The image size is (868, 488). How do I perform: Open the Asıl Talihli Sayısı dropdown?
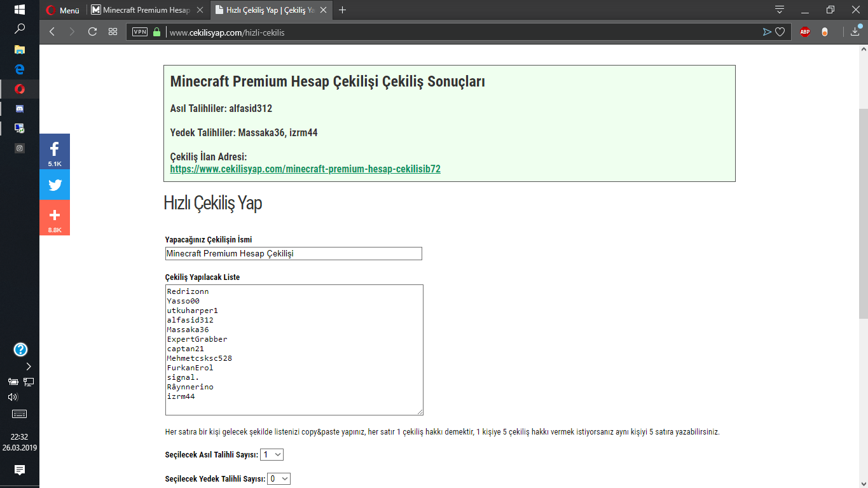pyautogui.click(x=272, y=454)
